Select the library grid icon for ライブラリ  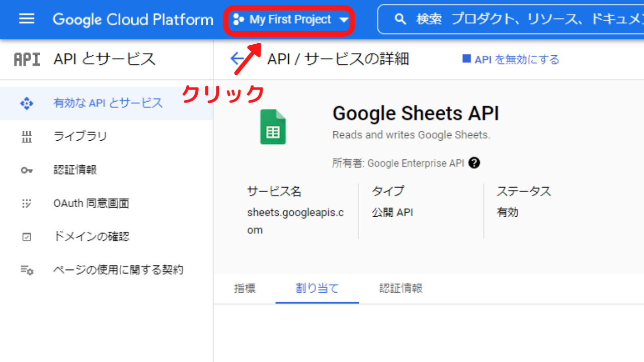[26, 136]
